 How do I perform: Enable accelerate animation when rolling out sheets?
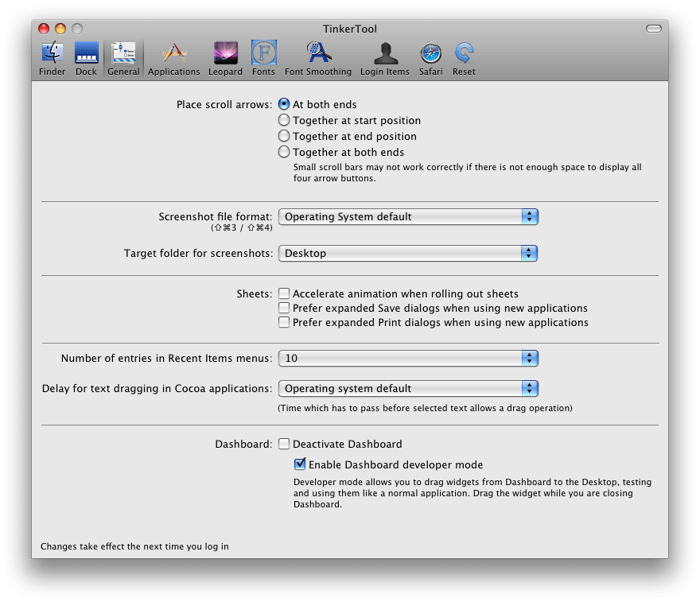coord(284,293)
